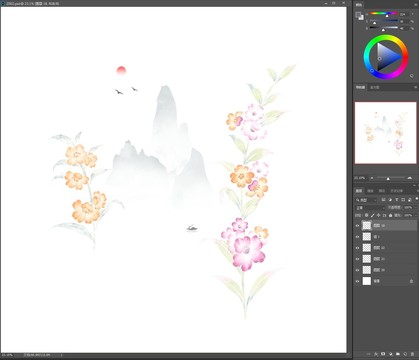This screenshot has width=419, height=360.
Task: Filter layers by type (T) icon
Action: pyautogui.click(x=397, y=199)
